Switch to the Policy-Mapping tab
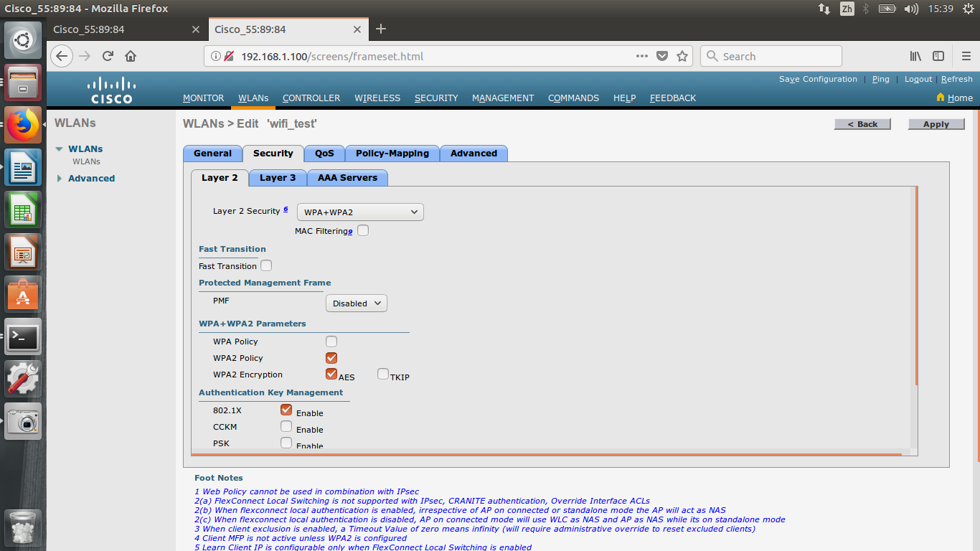The height and width of the screenshot is (551, 980). tap(392, 154)
